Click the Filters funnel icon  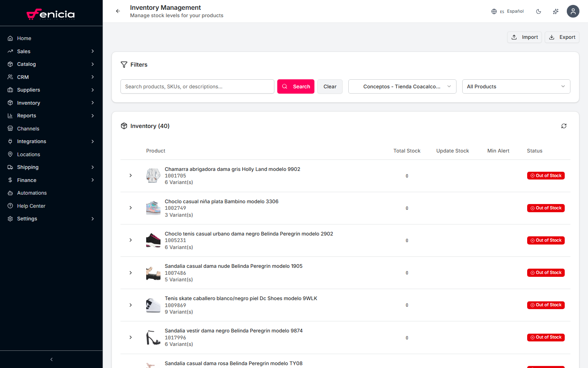pyautogui.click(x=124, y=65)
